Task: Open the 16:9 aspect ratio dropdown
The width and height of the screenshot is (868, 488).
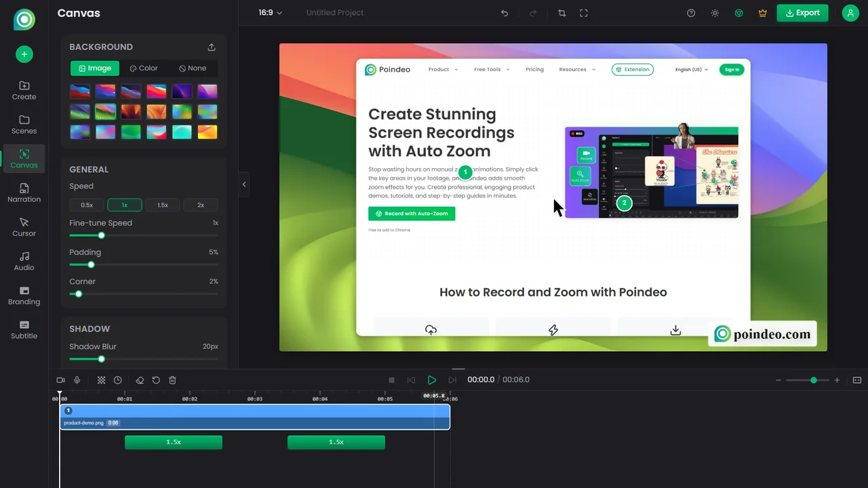Action: (270, 13)
